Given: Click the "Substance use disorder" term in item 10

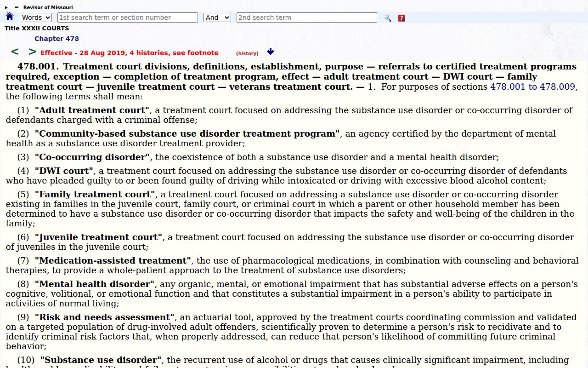Looking at the screenshot, I should point(101,359).
